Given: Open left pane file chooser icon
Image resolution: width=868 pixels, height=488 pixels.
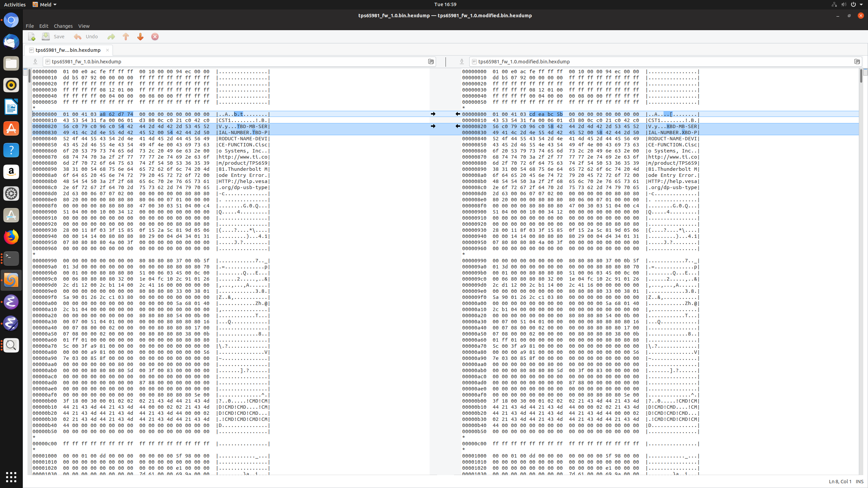Looking at the screenshot, I should click(x=431, y=61).
